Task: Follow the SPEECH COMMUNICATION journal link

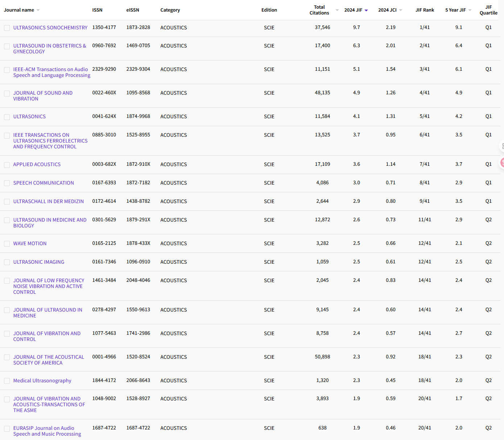Action: [44, 183]
